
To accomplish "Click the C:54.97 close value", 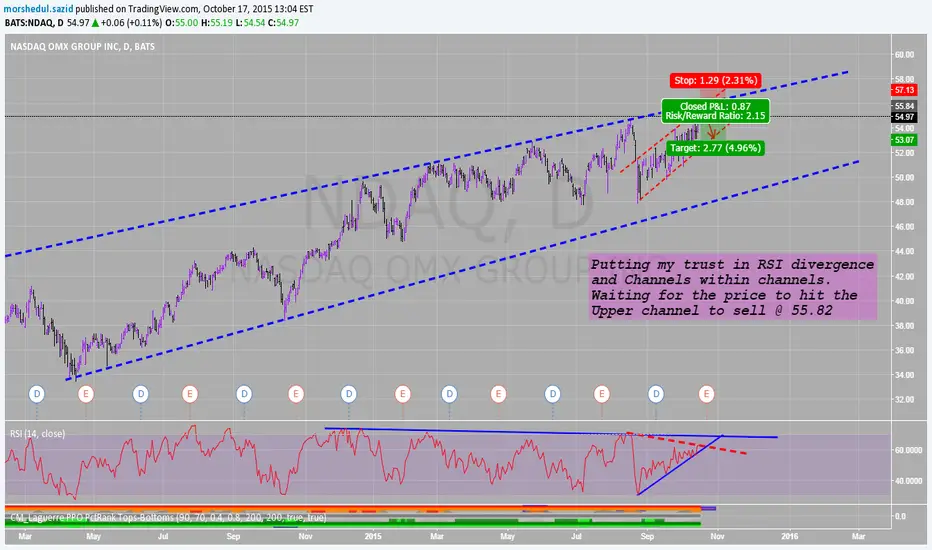I will [x=284, y=23].
